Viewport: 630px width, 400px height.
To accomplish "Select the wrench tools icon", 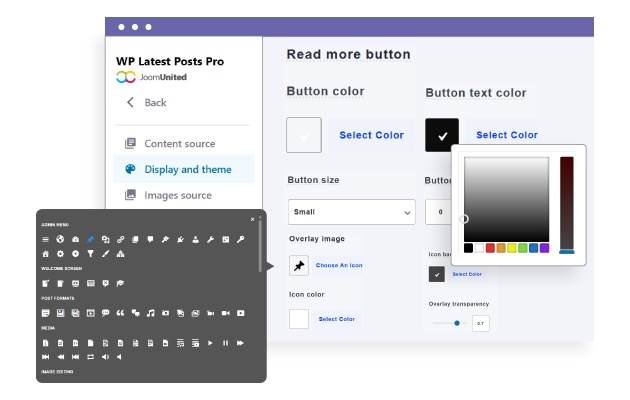I will point(211,239).
